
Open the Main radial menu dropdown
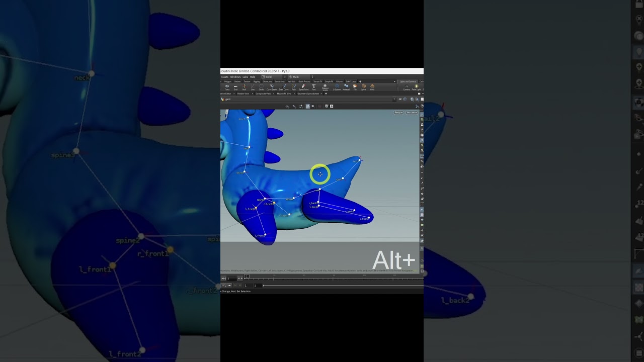pos(300,77)
